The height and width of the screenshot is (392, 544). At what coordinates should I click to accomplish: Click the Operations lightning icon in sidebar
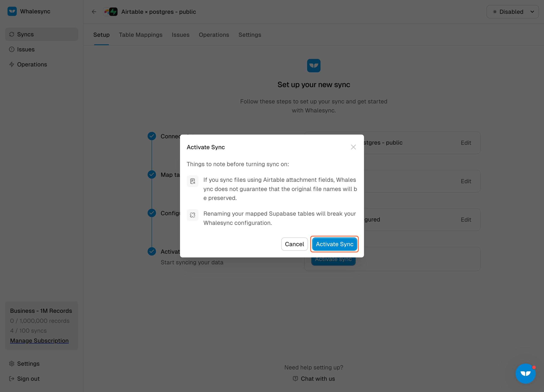(12, 65)
